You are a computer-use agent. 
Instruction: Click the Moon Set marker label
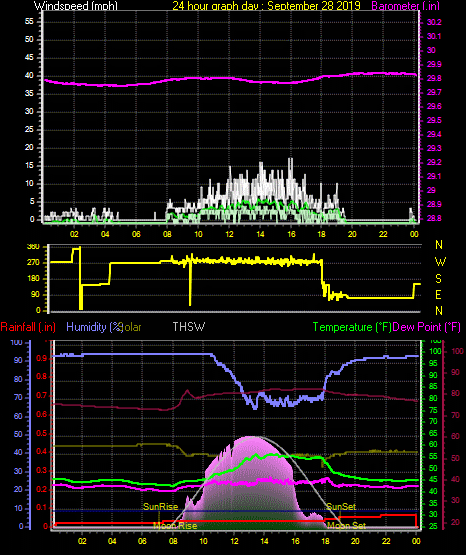(346, 526)
